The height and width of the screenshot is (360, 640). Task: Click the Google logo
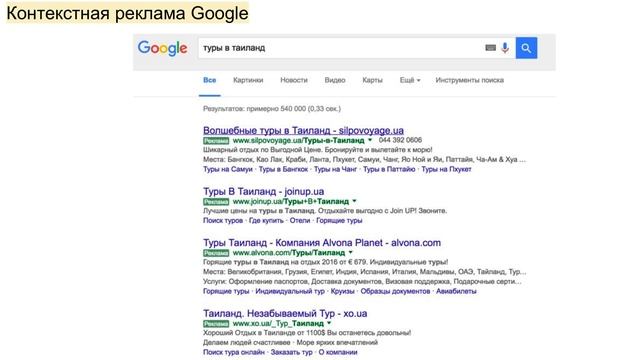click(x=162, y=49)
